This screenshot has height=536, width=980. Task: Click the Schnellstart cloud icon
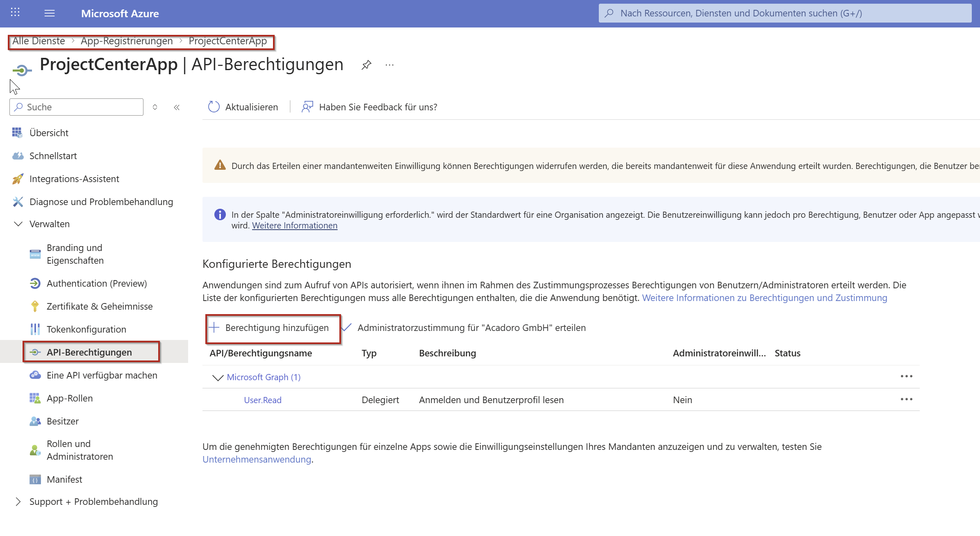click(x=18, y=156)
